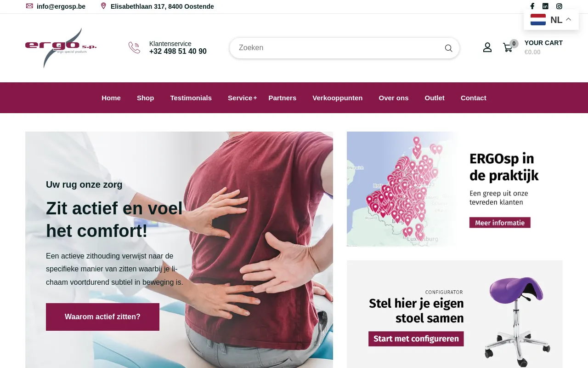Open the user account icon
The height and width of the screenshot is (368, 588).
pos(487,47)
